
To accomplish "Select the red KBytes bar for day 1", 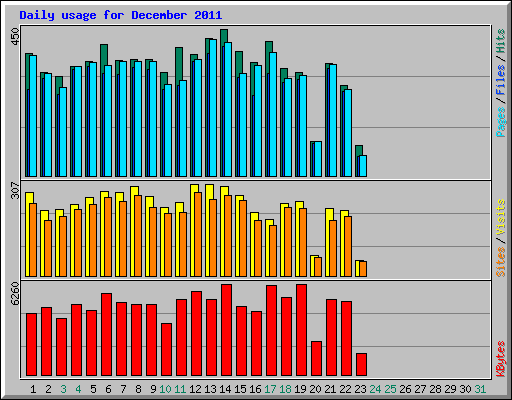I will click(x=31, y=345).
